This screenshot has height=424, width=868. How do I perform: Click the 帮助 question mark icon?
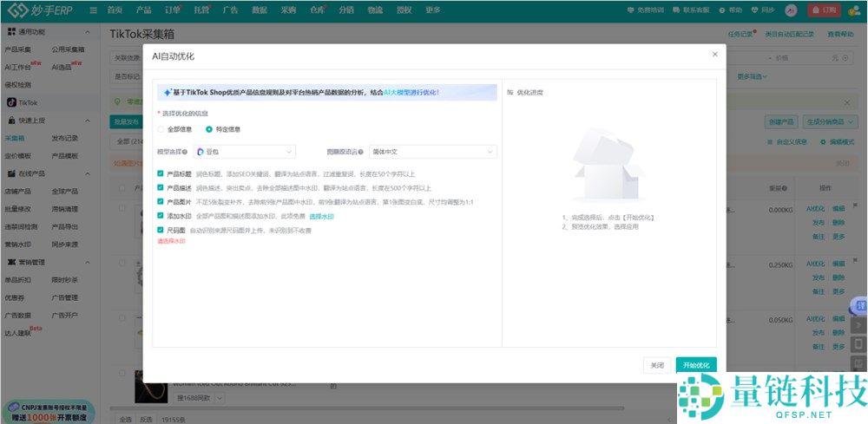point(722,10)
